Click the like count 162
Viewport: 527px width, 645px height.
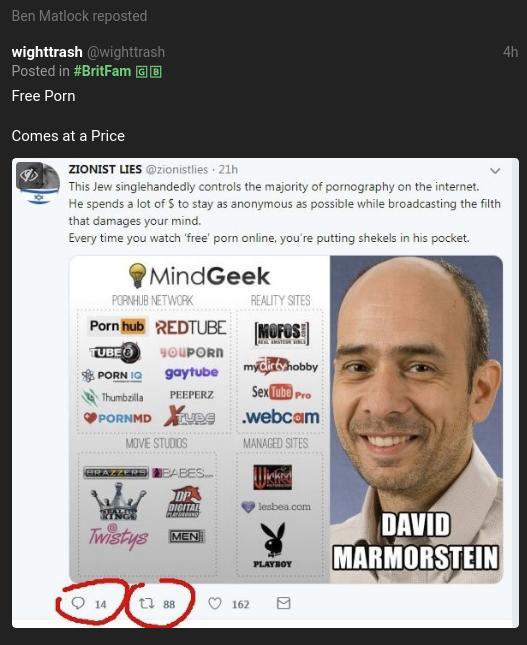[x=241, y=604]
